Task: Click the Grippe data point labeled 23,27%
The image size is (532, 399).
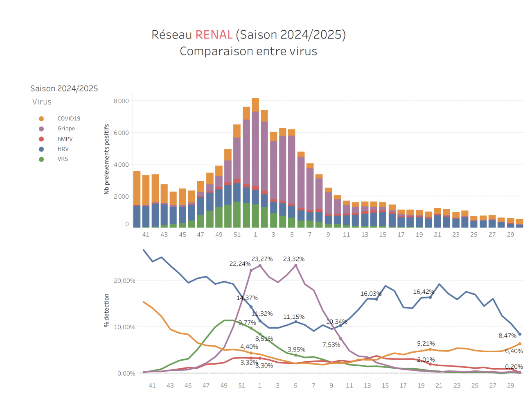Action: [x=260, y=265]
